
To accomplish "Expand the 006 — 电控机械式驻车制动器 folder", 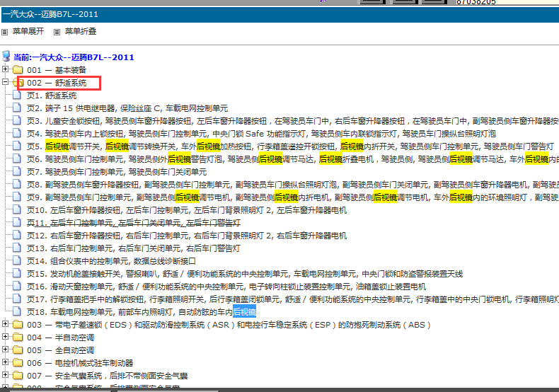I will tap(5, 362).
